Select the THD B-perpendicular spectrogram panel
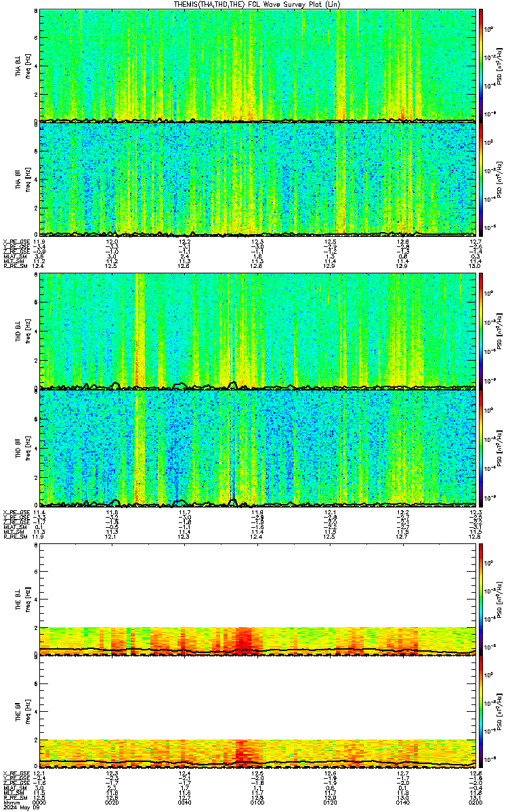Viewport: 508px width, 812px height. click(257, 331)
